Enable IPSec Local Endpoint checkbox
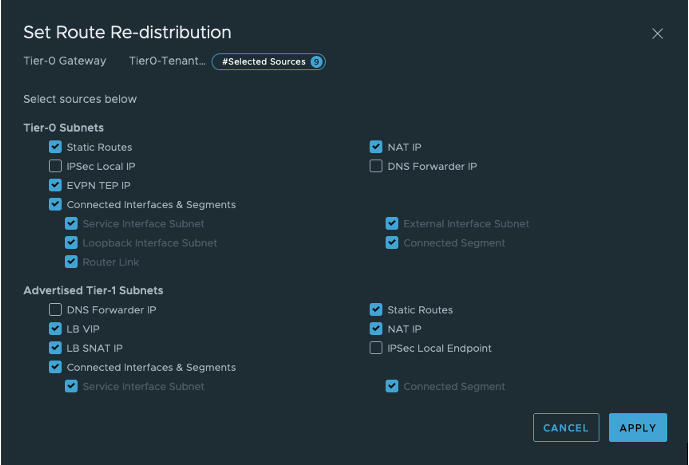 pyautogui.click(x=376, y=348)
